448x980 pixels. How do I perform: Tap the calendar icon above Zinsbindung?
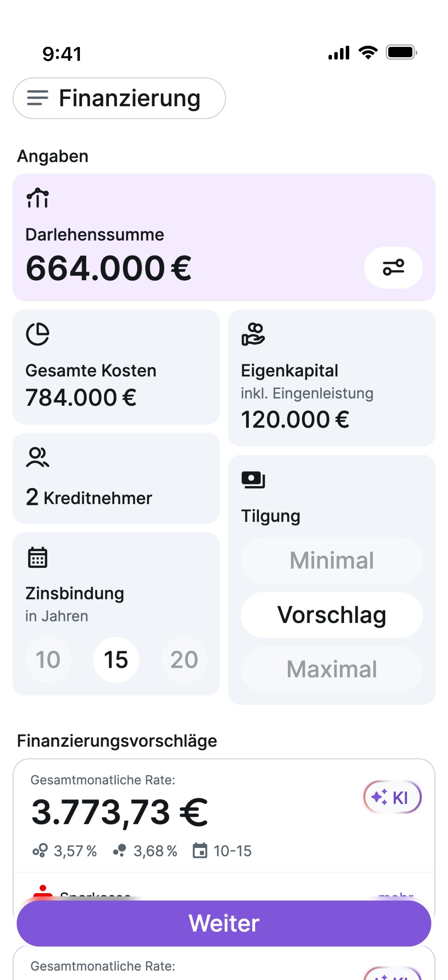click(x=37, y=557)
